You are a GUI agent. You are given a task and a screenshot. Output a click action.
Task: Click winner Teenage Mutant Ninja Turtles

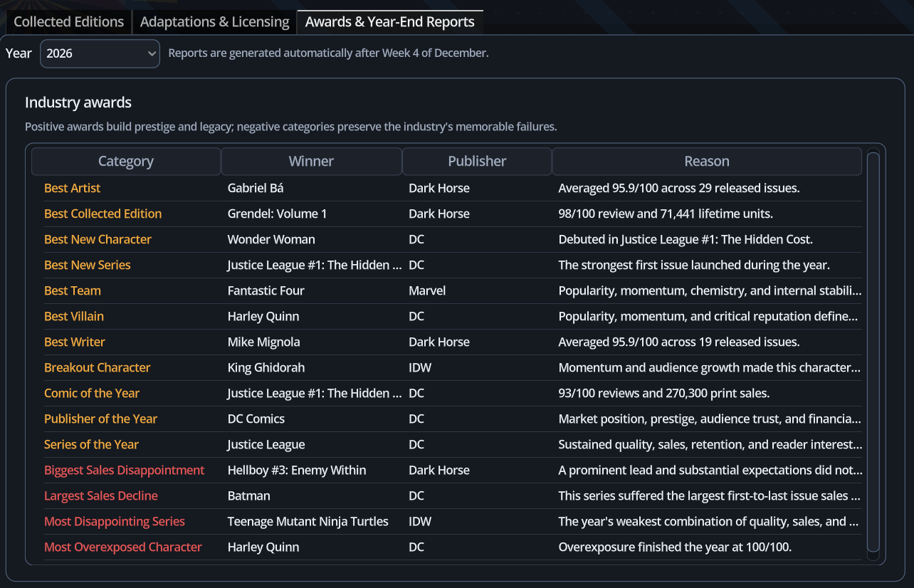pos(308,522)
